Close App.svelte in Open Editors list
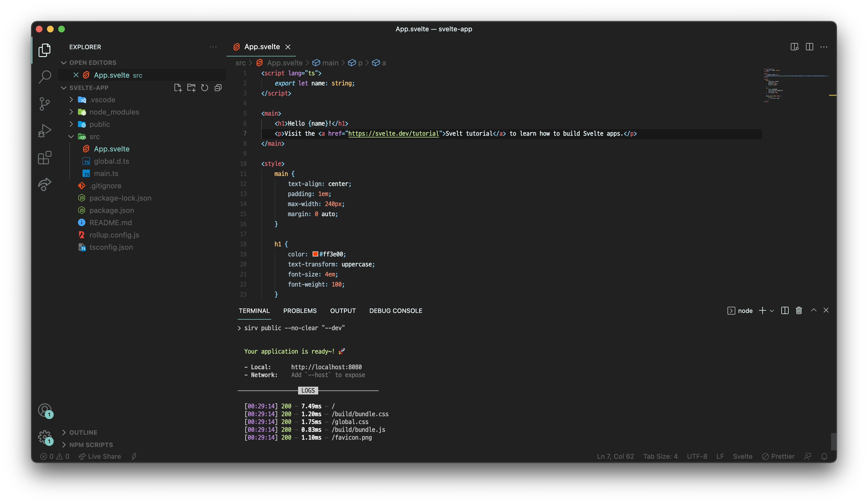 coord(76,75)
